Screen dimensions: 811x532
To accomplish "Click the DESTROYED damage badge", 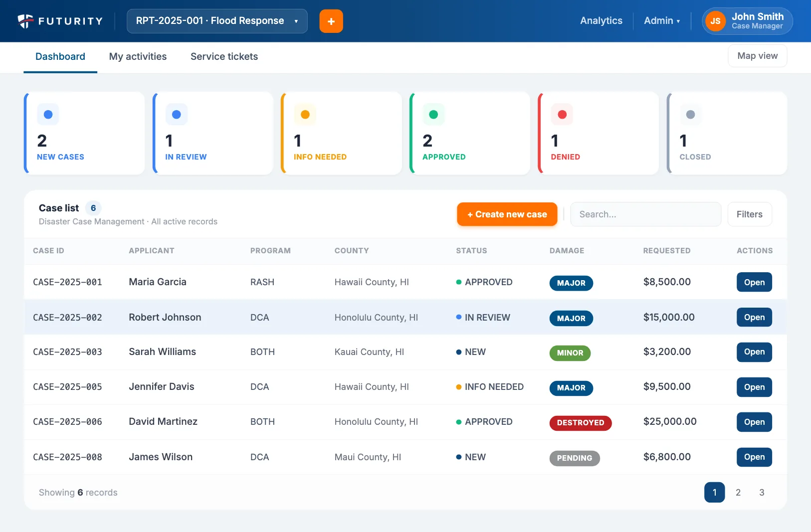I will [x=581, y=423].
